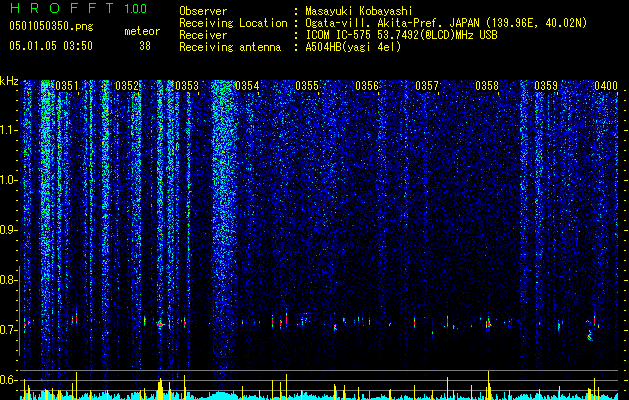Click the HROFFT 1.0.0 title text
This screenshot has height=400, width=629.
[78, 8]
